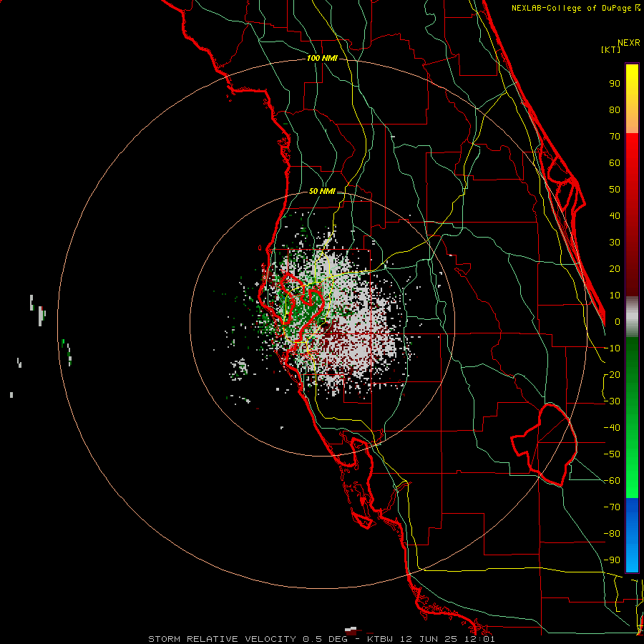Select the -80 scale value

point(612,534)
